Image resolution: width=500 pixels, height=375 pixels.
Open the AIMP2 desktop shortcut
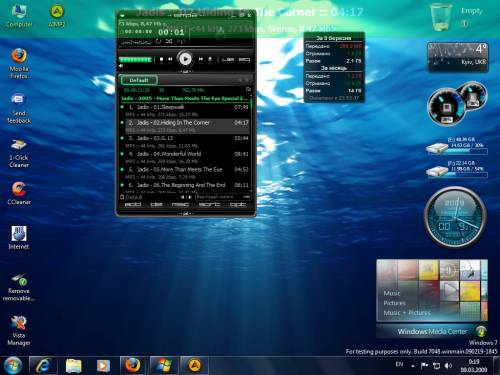pos(57,16)
